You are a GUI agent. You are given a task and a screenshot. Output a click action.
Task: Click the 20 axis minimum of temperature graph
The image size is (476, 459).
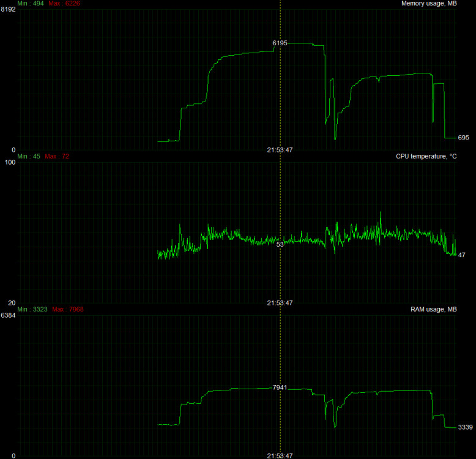(x=12, y=303)
